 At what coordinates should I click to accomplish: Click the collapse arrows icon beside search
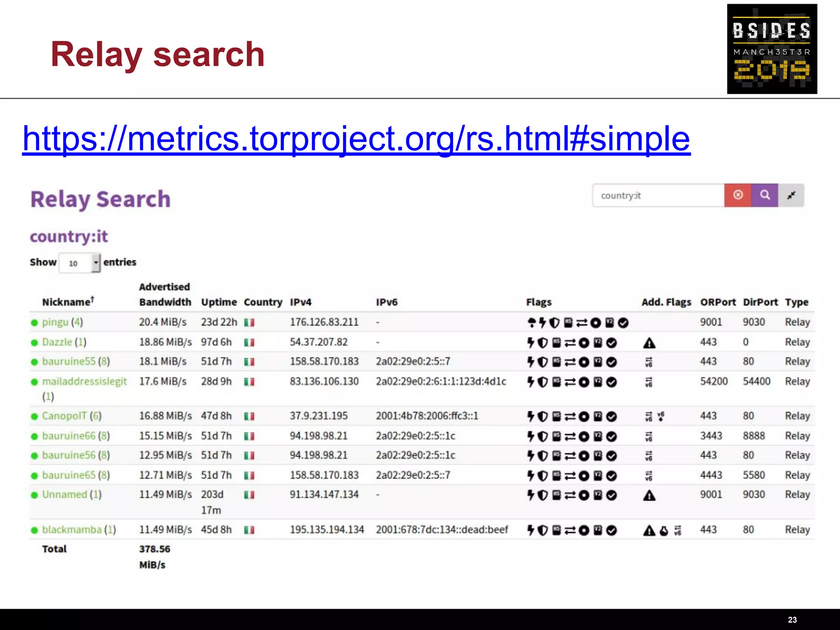(x=791, y=195)
